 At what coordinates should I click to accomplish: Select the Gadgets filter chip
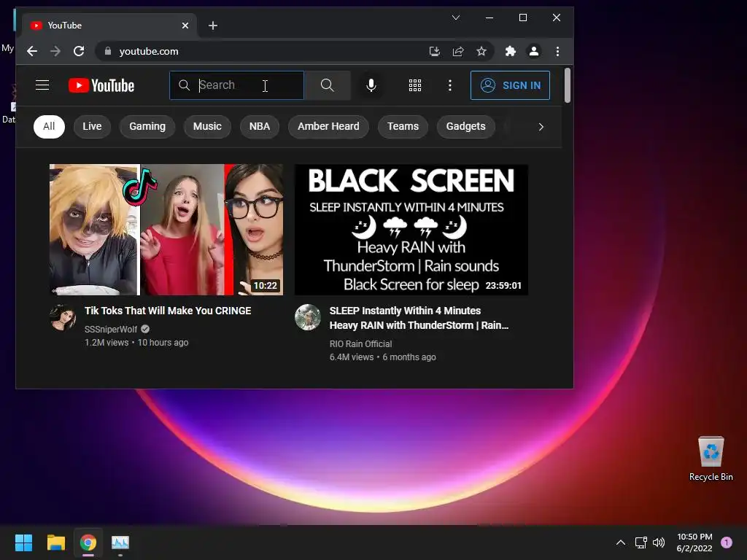coord(466,127)
